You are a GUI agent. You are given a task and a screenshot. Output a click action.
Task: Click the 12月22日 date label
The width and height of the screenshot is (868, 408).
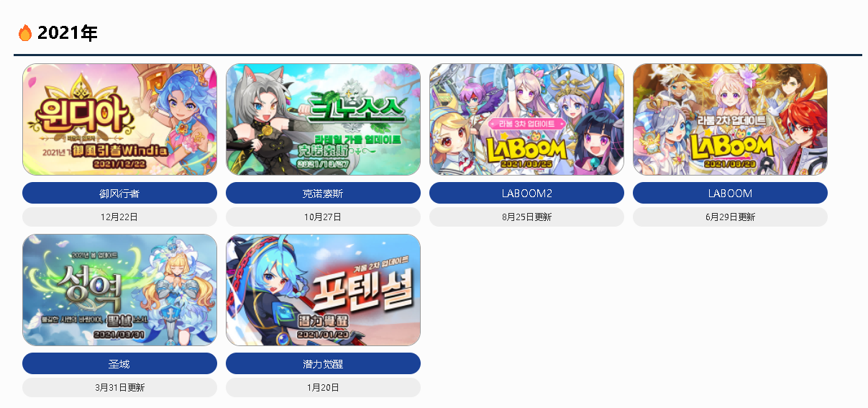pyautogui.click(x=119, y=217)
